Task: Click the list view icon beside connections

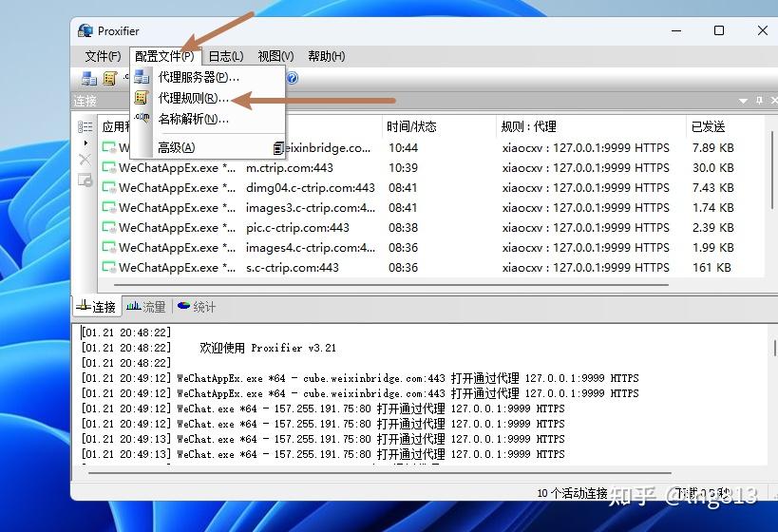Action: (x=85, y=126)
